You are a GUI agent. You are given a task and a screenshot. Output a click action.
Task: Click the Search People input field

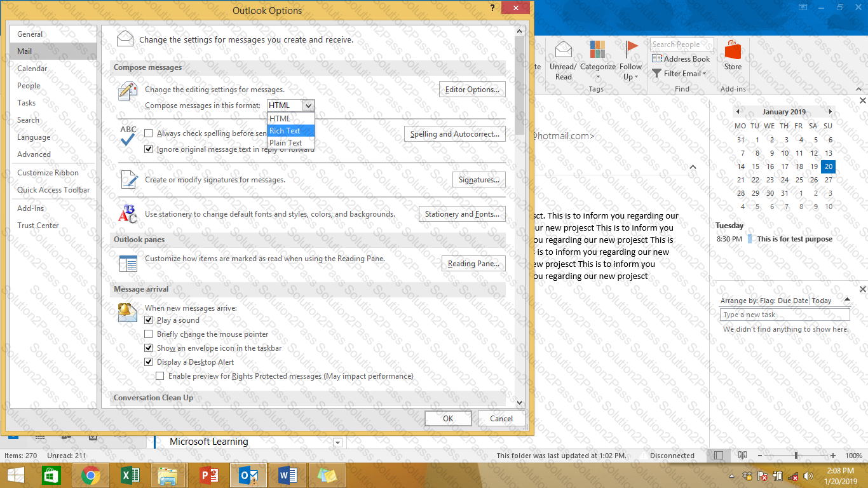tap(682, 44)
